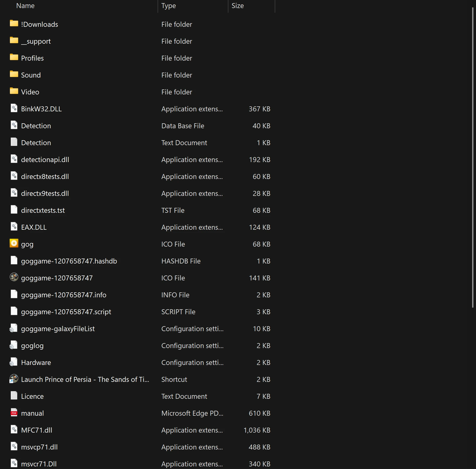The height and width of the screenshot is (469, 476).
Task: Select the gog file name
Action: click(27, 245)
